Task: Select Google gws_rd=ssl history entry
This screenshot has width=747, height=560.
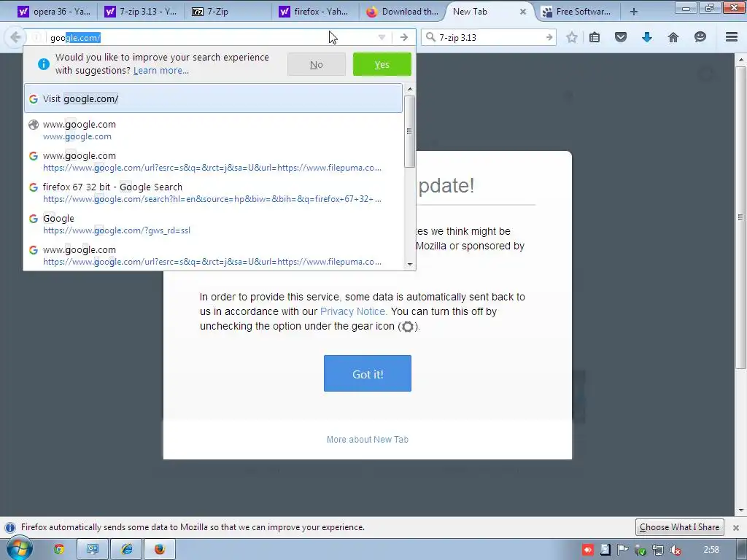Action: (213, 225)
